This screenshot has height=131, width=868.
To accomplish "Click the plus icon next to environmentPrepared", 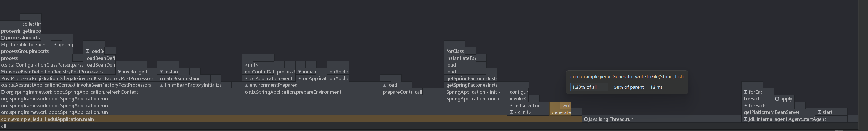I will [x=246, y=85].
